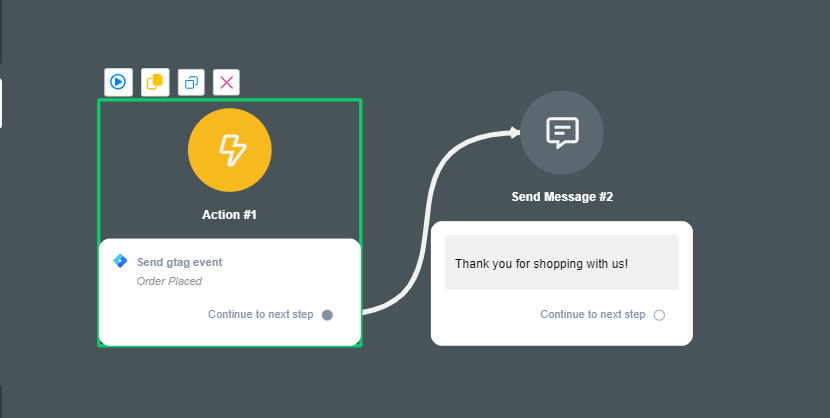The width and height of the screenshot is (830, 418).
Task: Click the yellow copy icon above Action #1
Action: (155, 82)
